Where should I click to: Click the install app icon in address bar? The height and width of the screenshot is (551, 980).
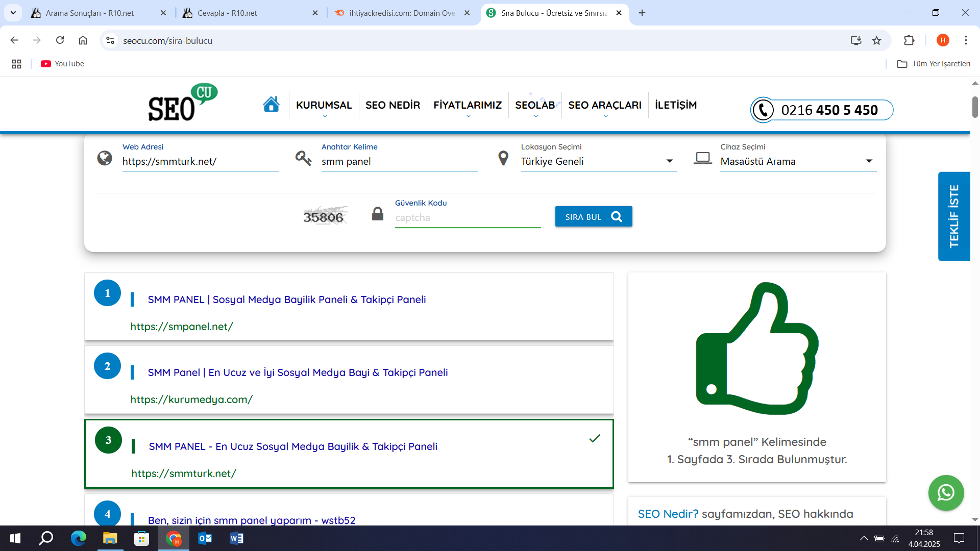point(856,40)
